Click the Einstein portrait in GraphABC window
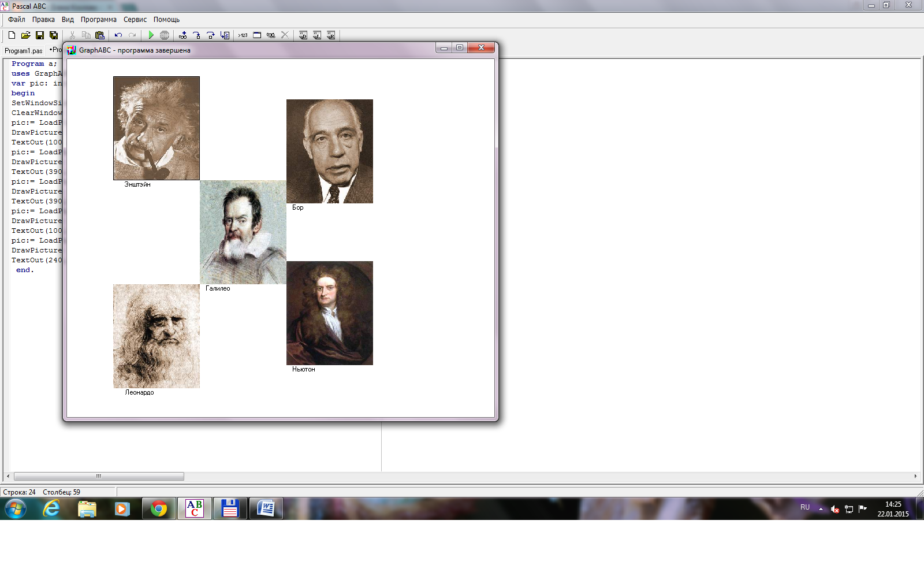Screen dimensions: 924x576 click(x=157, y=128)
